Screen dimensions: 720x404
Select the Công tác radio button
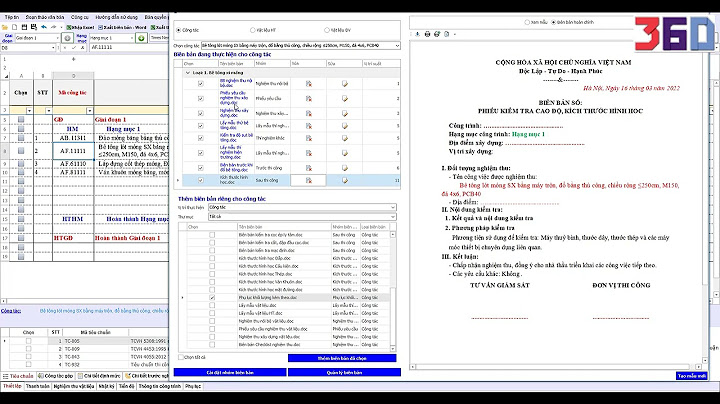(x=179, y=30)
